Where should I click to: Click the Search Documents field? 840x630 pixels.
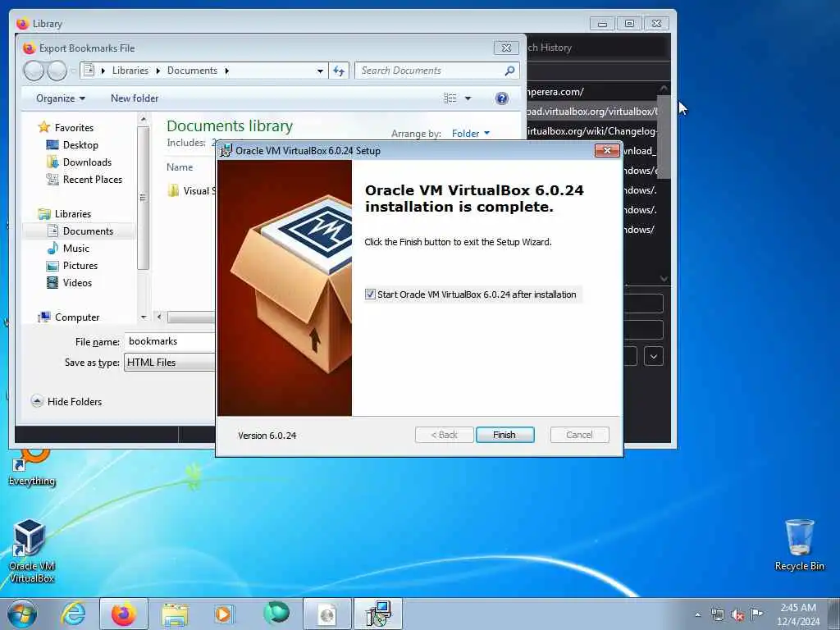pyautogui.click(x=431, y=71)
